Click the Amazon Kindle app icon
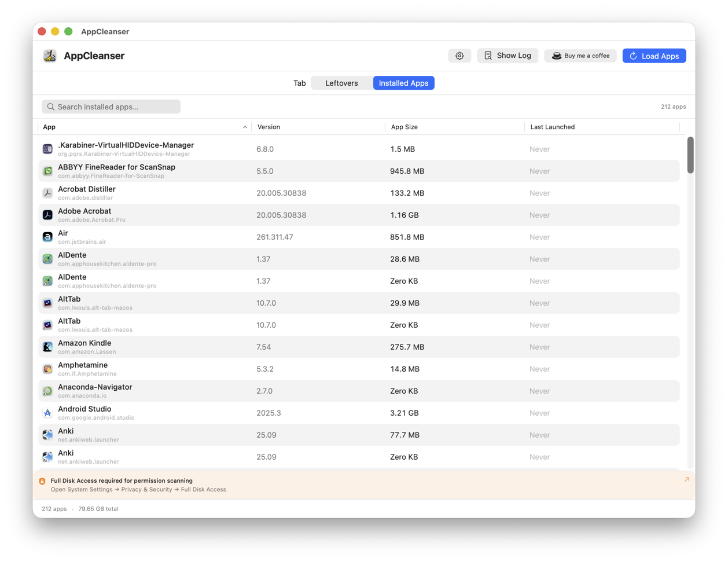The height and width of the screenshot is (561, 728). [47, 347]
